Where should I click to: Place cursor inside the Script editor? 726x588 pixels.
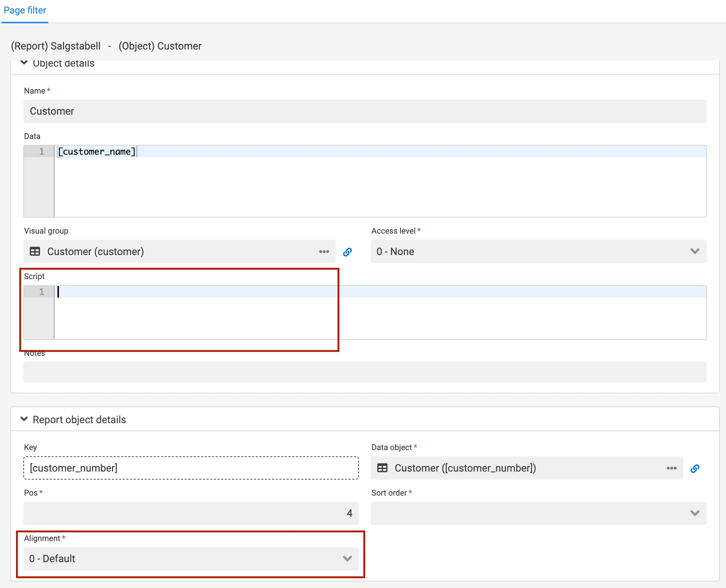pos(182,292)
